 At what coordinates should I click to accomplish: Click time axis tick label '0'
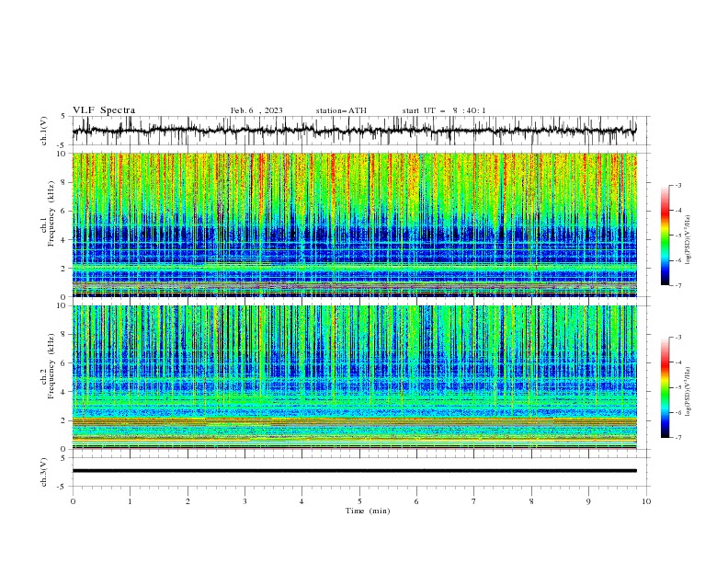coord(73,501)
